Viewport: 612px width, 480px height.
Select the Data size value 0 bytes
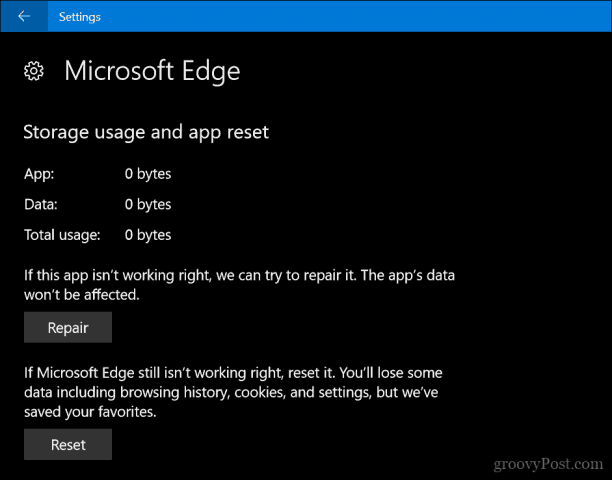point(148,204)
